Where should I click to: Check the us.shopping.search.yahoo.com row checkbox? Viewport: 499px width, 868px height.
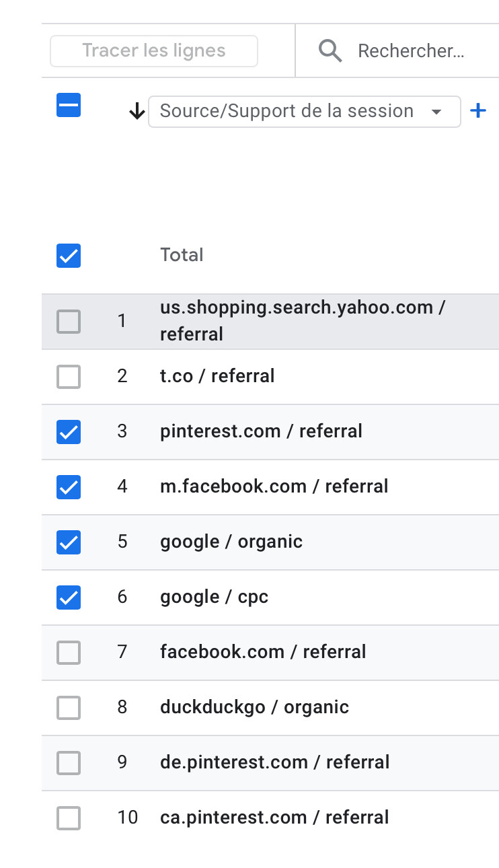(x=69, y=322)
